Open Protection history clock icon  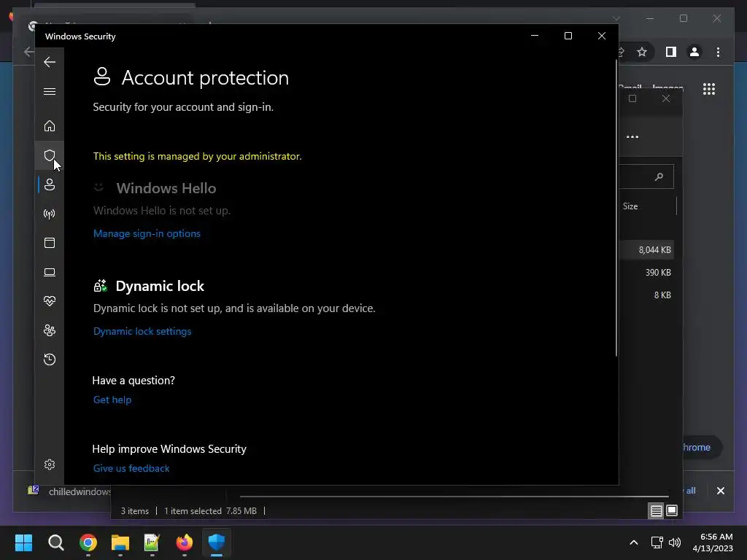(50, 359)
